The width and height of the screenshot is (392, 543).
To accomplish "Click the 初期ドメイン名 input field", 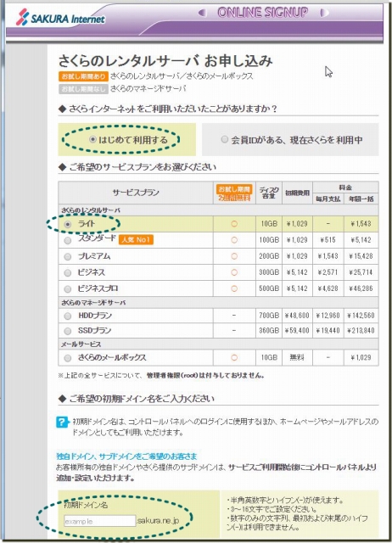I will [100, 521].
